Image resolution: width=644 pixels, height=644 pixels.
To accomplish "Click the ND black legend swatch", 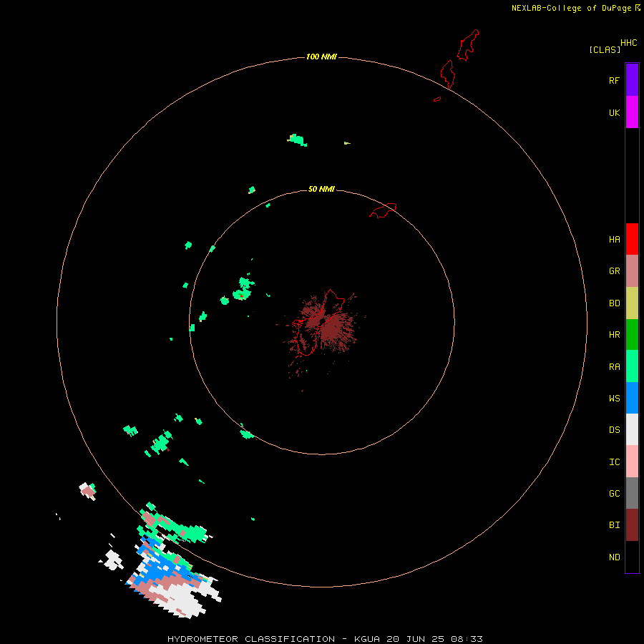I will (632, 557).
